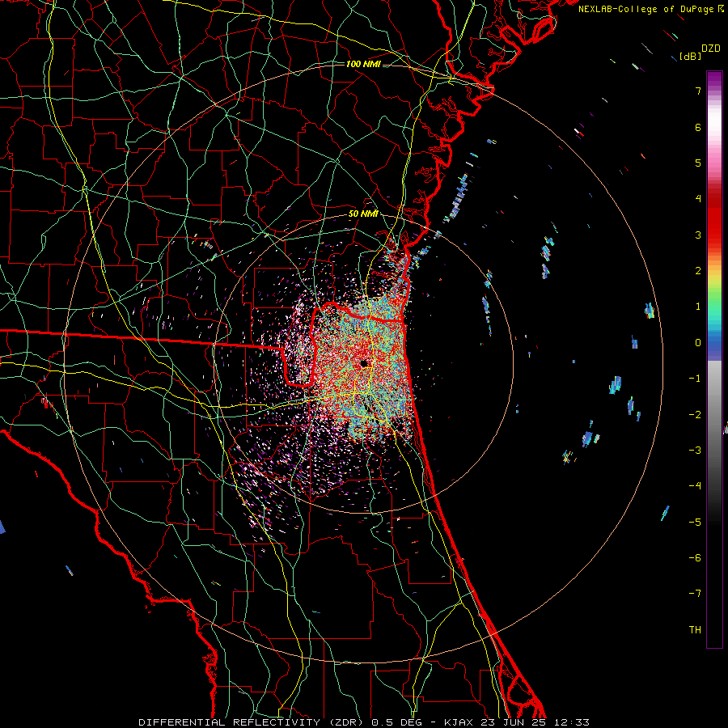Click the '-4' value on the dB scale

click(695, 486)
